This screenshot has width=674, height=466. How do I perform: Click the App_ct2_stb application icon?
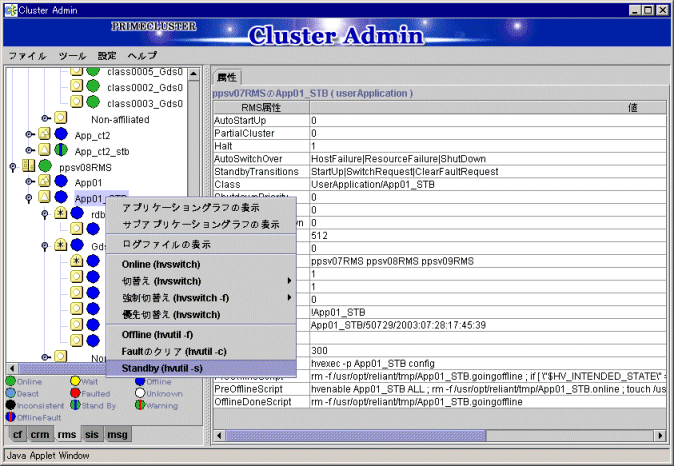[44, 150]
